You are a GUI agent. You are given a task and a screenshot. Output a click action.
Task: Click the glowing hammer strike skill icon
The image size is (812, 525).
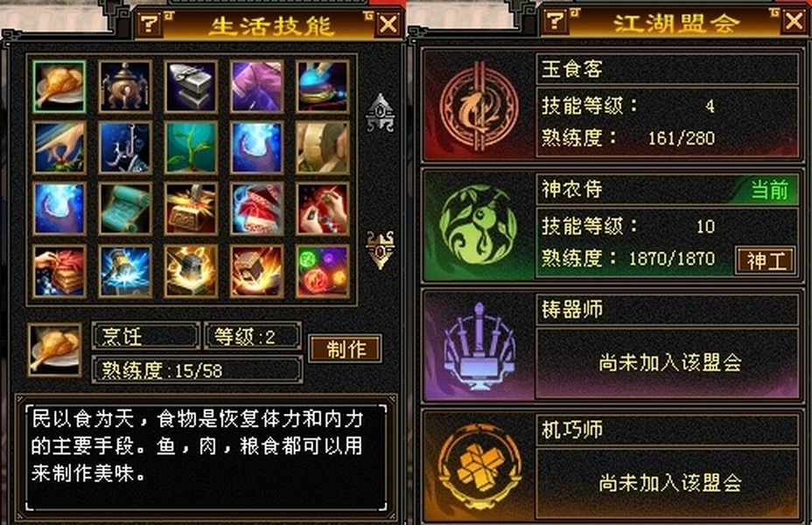125,271
